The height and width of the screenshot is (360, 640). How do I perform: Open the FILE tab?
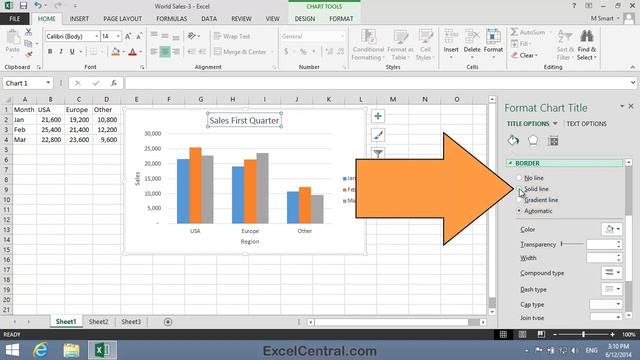(15, 19)
